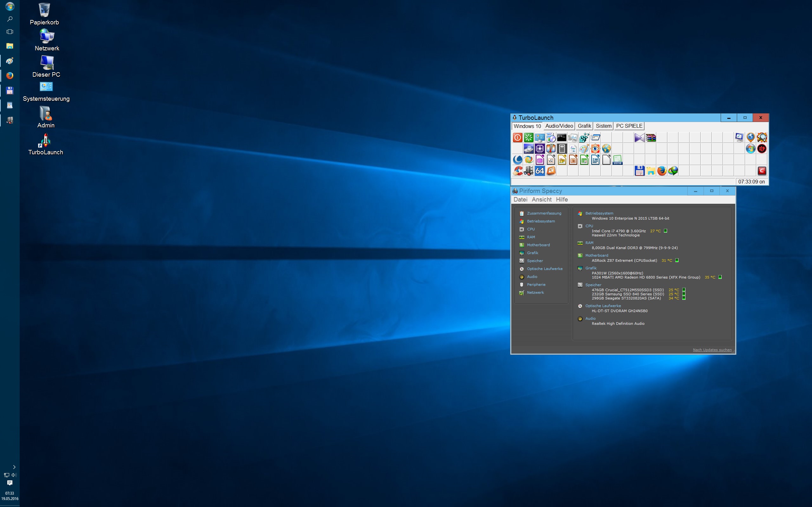Open the Ansicht menu in Speccy
Screen dimensions: 812x507
click(x=541, y=200)
